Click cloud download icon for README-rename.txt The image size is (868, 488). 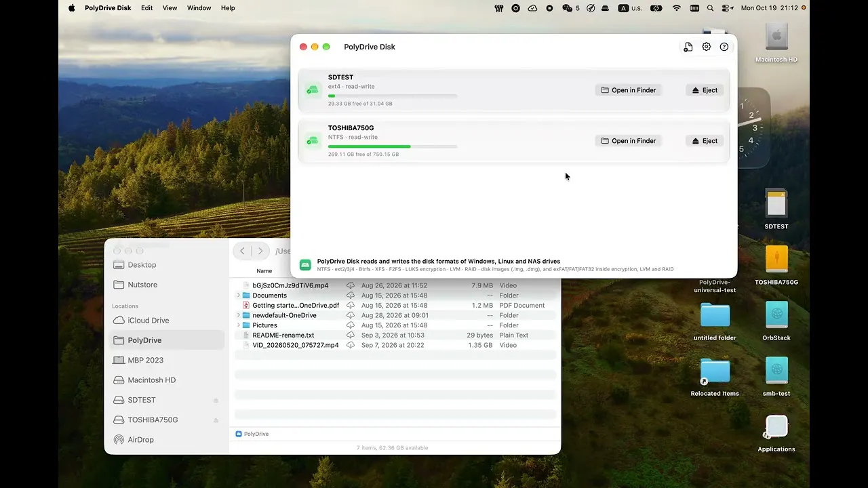(351, 335)
